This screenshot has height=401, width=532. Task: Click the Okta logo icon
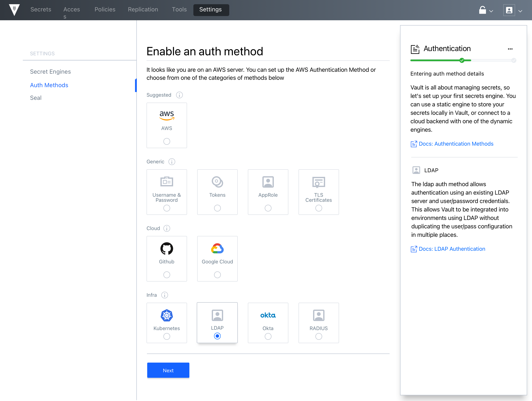point(268,315)
